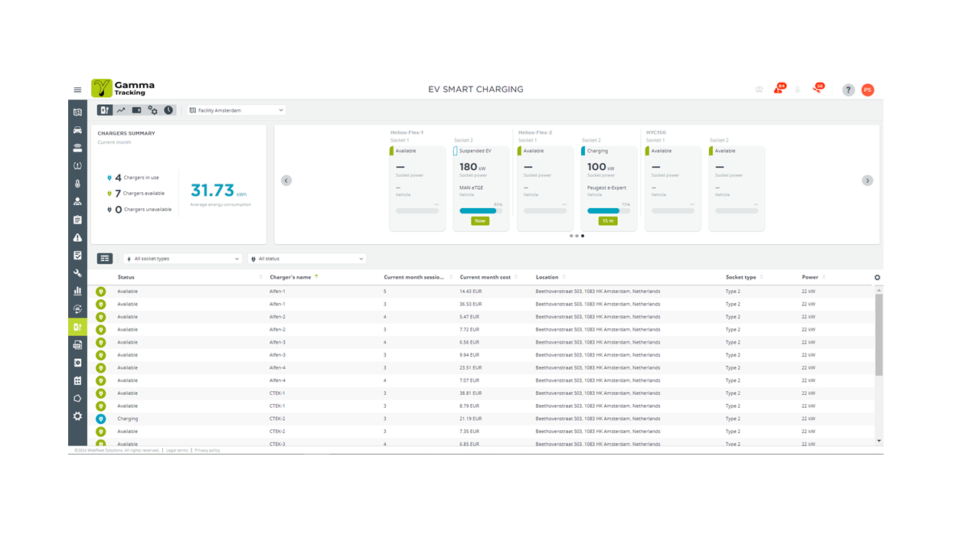The image size is (980, 551).
Task: Switch to the clock history toolbar tab
Action: pos(168,110)
